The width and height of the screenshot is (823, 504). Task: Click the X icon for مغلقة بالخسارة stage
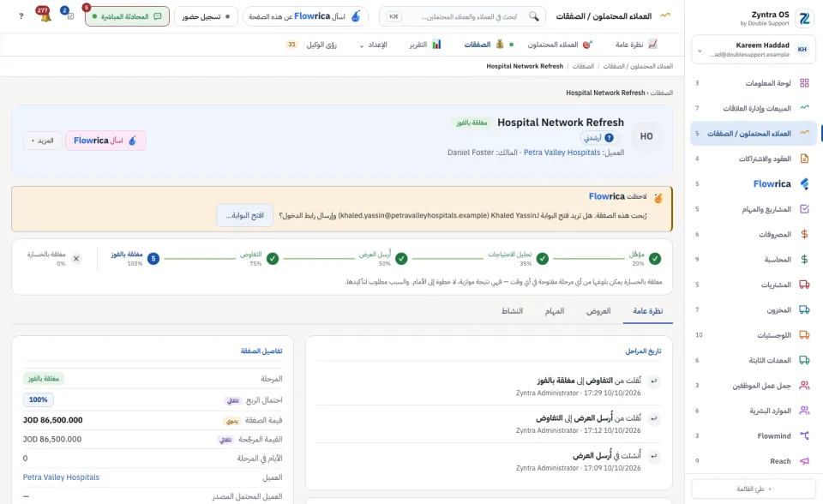point(76,258)
